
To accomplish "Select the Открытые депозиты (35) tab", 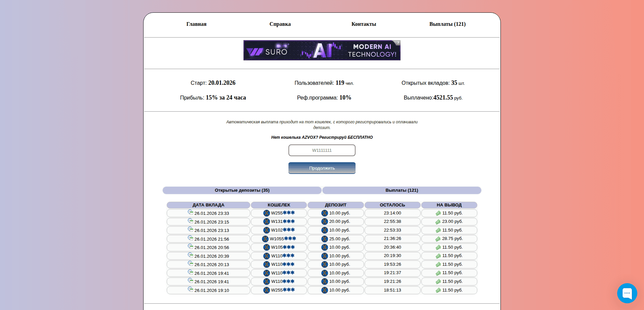I will click(x=242, y=190).
